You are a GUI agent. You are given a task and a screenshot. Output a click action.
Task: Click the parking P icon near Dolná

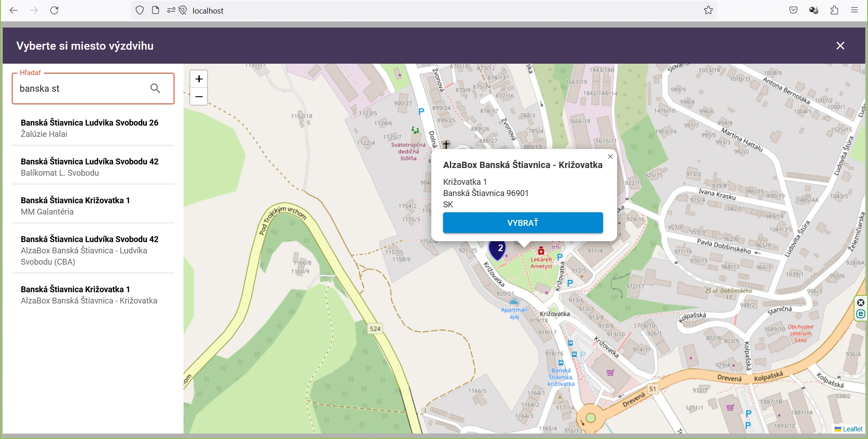coord(421,112)
